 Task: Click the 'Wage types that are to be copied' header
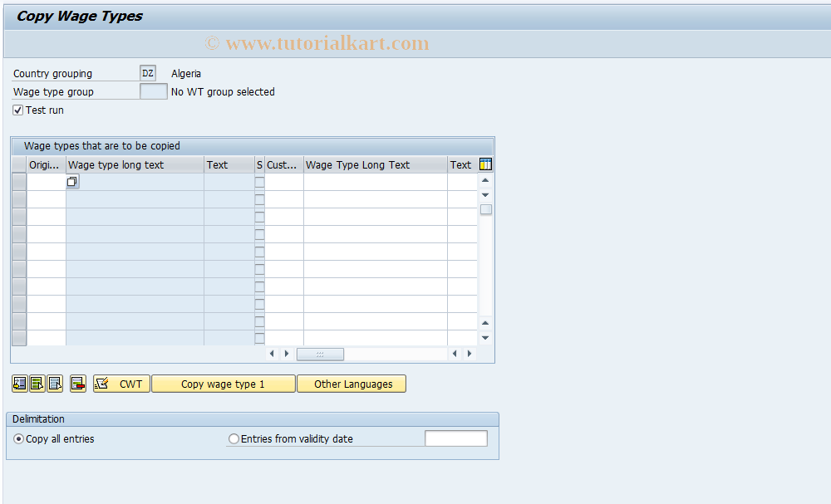pos(101,145)
